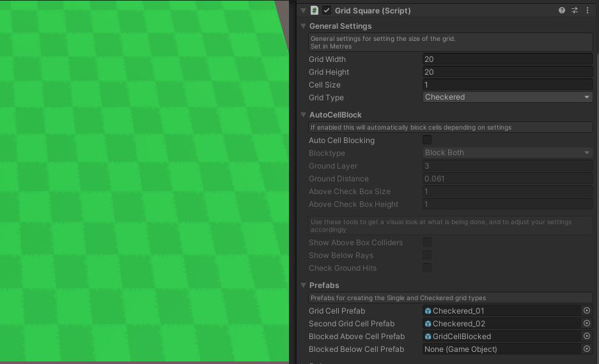This screenshot has width=599, height=364.
Task: Open the Grid Square script help reference
Action: click(x=561, y=10)
